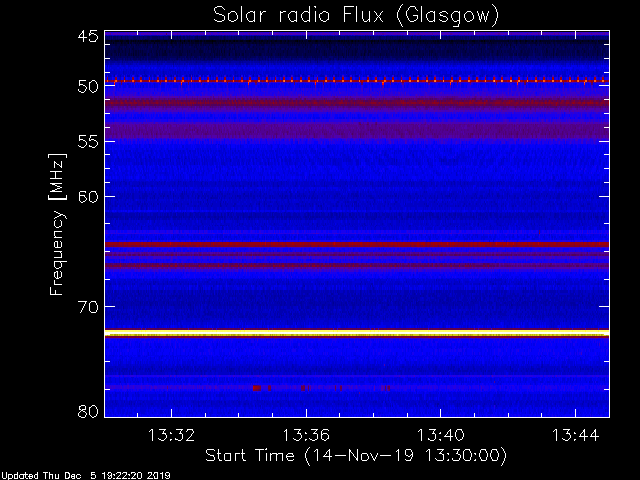Click the 60 MHz frequency label
The width and height of the screenshot is (640, 480).
pos(88,196)
